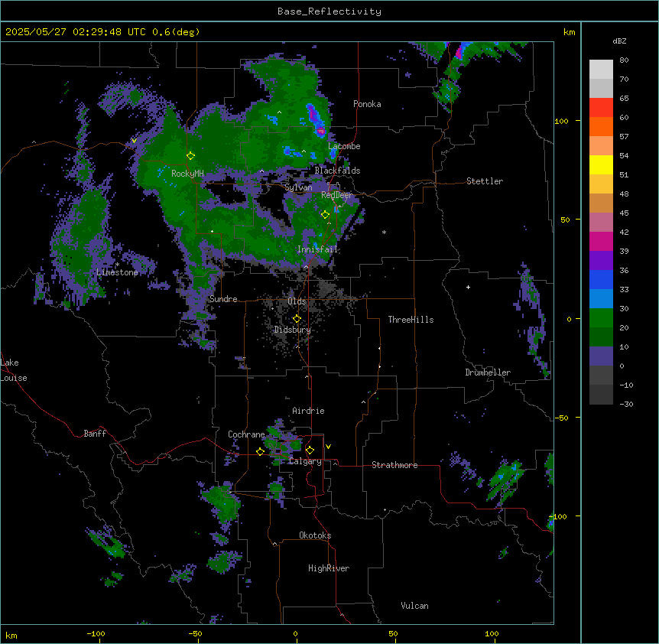Select the Okotoks label
Viewport: 659px width, 644px height.
(x=315, y=535)
